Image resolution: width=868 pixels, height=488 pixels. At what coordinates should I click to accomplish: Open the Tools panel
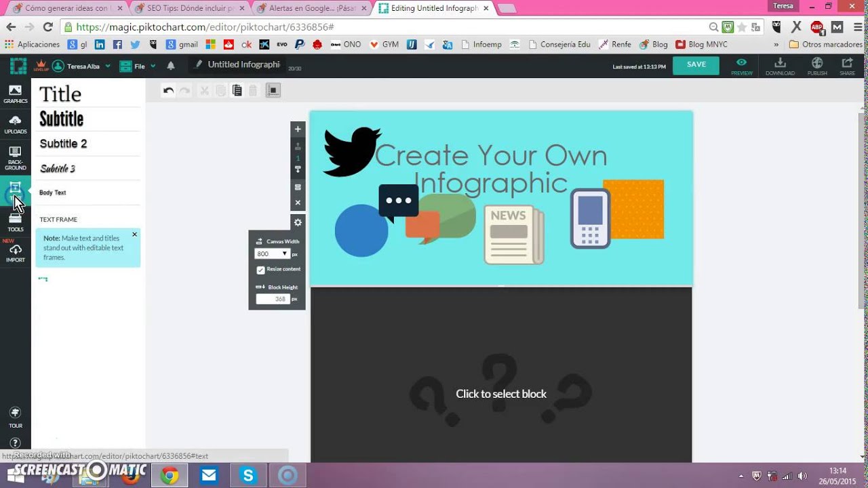[15, 222]
